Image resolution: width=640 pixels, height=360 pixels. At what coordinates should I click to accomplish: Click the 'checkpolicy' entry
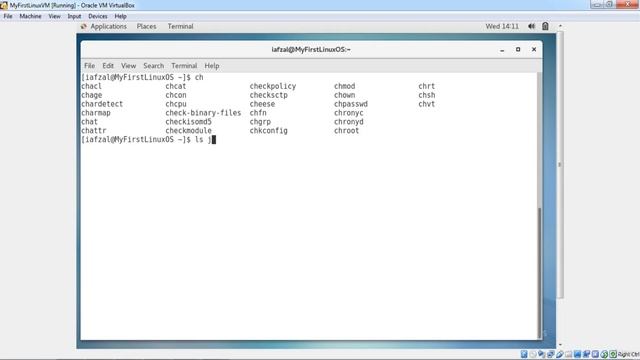point(273,86)
